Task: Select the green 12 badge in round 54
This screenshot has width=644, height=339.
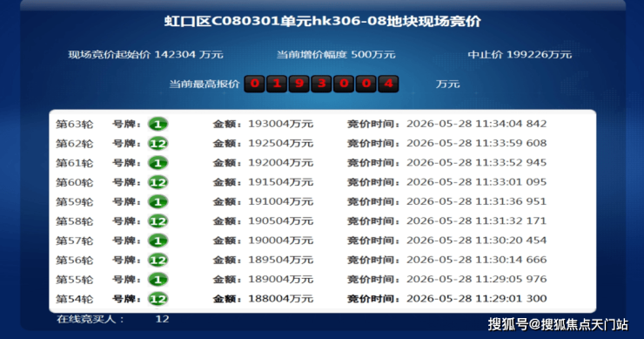Action: tap(158, 299)
